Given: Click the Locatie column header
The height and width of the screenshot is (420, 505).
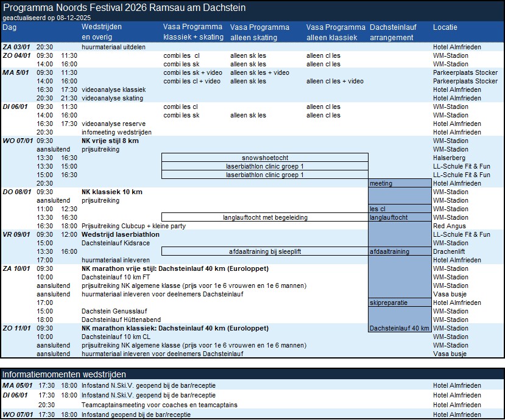Looking at the screenshot, I should (x=445, y=27).
